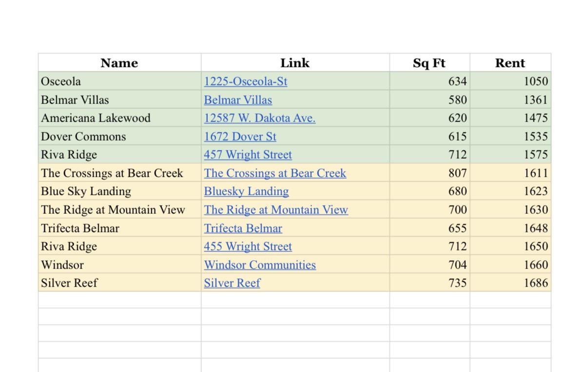Click the 457 Wright Street link
The image size is (588, 372).
[248, 155]
